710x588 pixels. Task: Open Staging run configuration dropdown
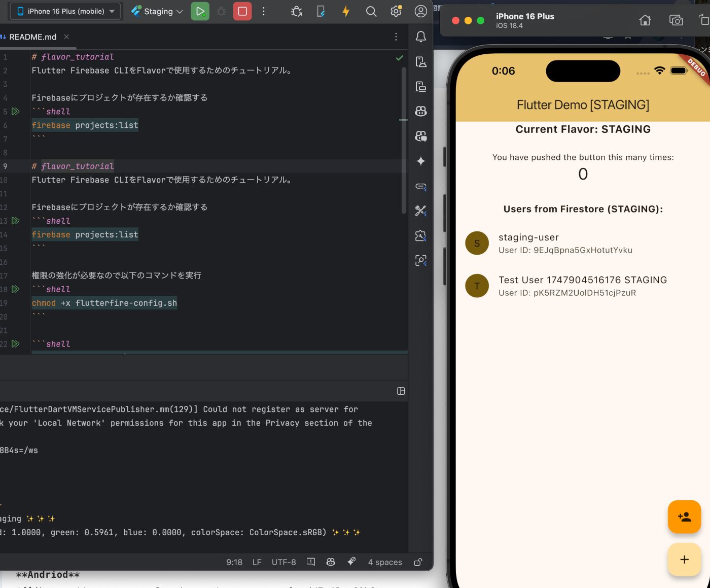157,11
